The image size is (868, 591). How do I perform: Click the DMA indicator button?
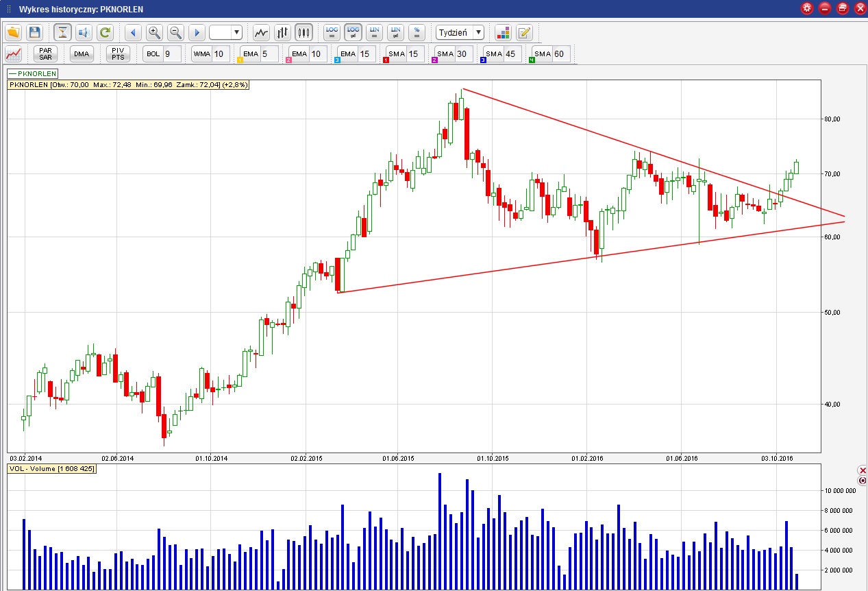coord(82,53)
